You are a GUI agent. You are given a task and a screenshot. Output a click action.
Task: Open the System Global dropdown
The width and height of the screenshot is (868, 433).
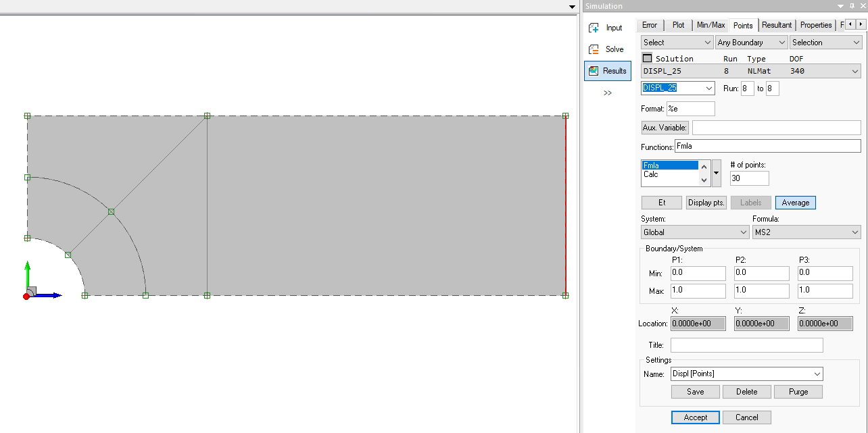[694, 232]
